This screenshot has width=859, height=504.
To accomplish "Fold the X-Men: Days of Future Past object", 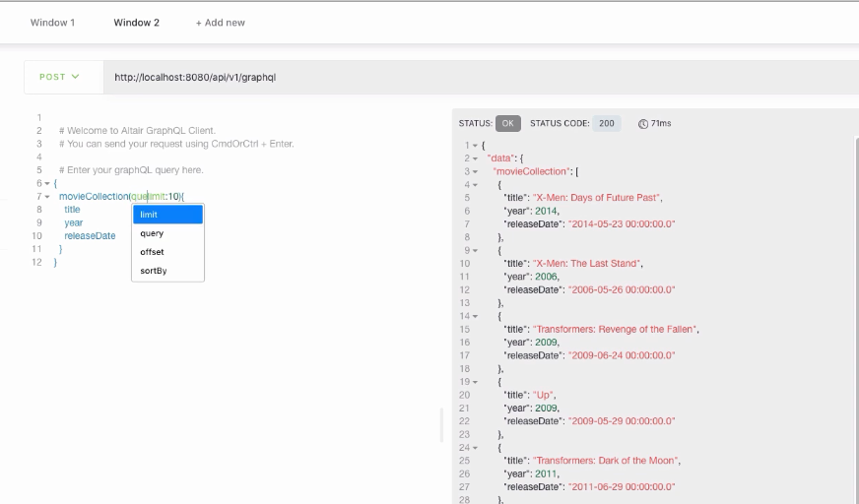I will pyautogui.click(x=475, y=185).
